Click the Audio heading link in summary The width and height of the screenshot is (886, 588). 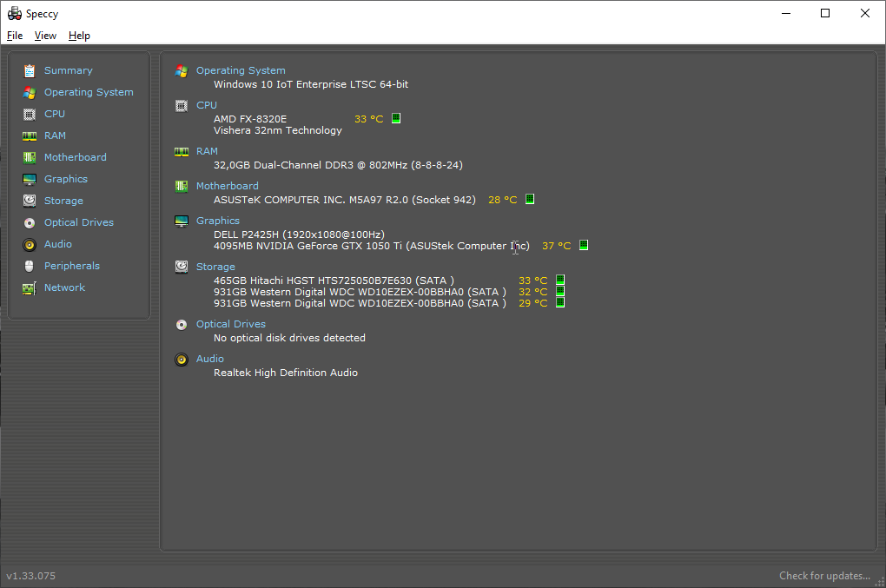(209, 359)
